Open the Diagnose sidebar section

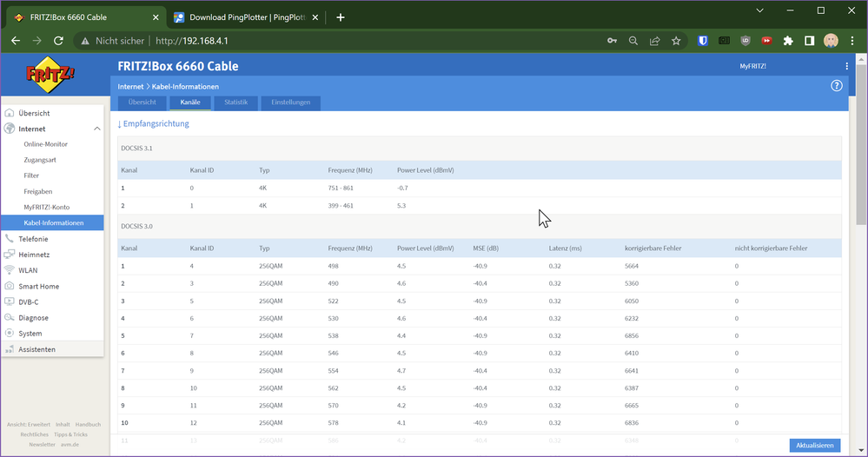(x=33, y=318)
